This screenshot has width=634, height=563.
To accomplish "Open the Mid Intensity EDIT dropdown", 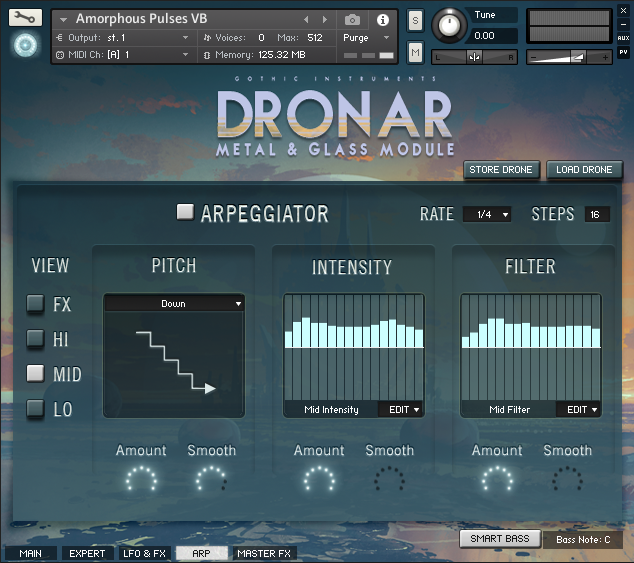I will click(401, 409).
